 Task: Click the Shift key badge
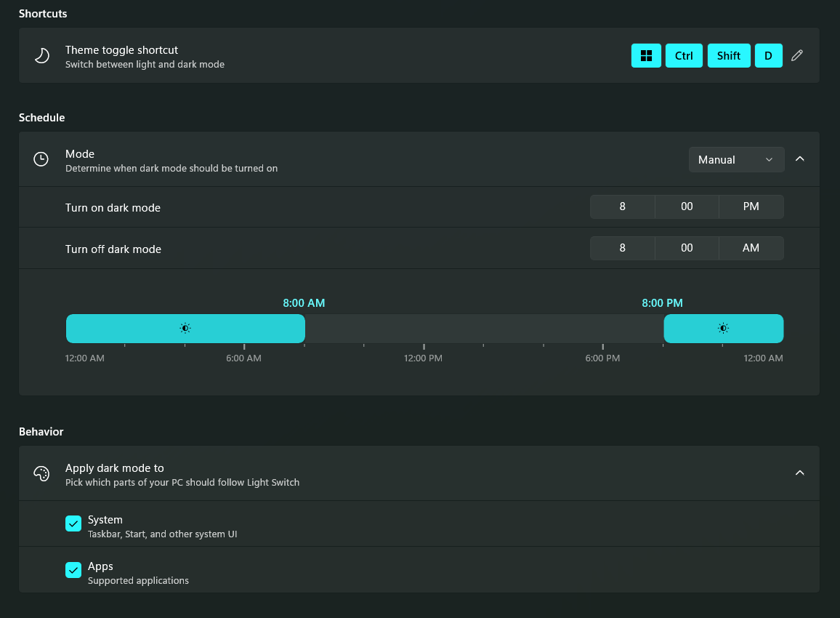coord(728,56)
